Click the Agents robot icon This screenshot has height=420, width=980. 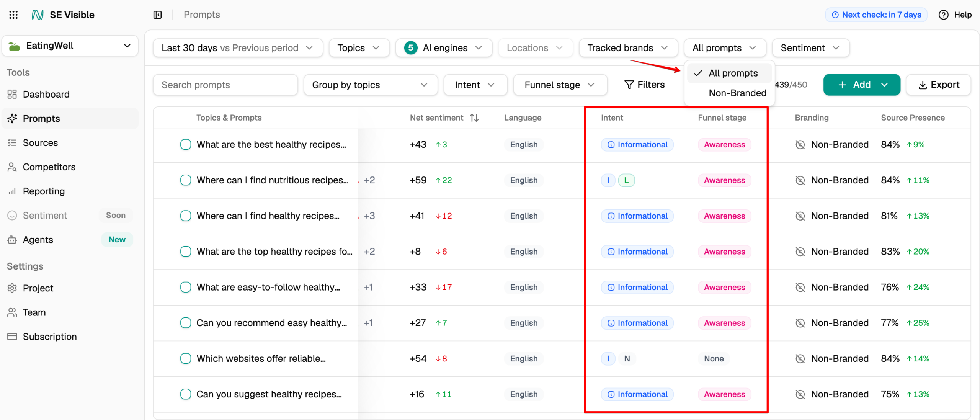12,240
